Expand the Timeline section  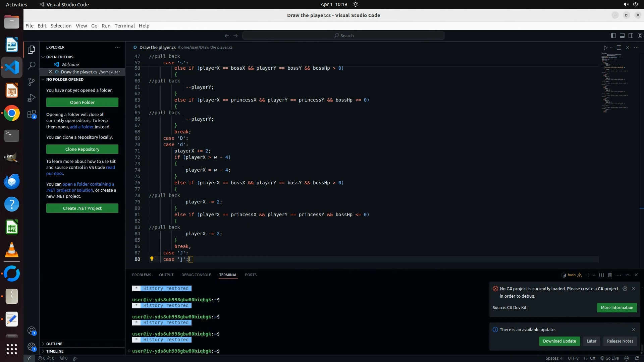55,351
